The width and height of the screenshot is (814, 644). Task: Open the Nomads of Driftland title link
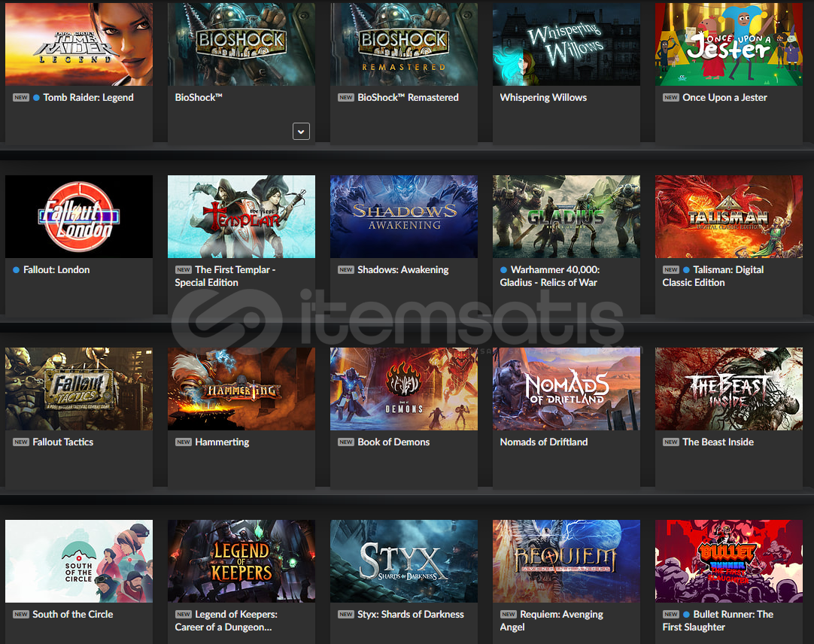pos(543,442)
